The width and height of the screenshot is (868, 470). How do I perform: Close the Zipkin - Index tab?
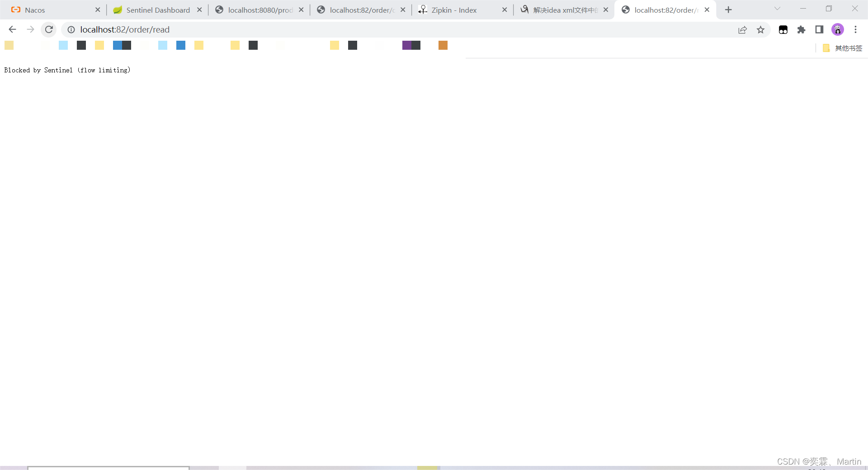(505, 10)
